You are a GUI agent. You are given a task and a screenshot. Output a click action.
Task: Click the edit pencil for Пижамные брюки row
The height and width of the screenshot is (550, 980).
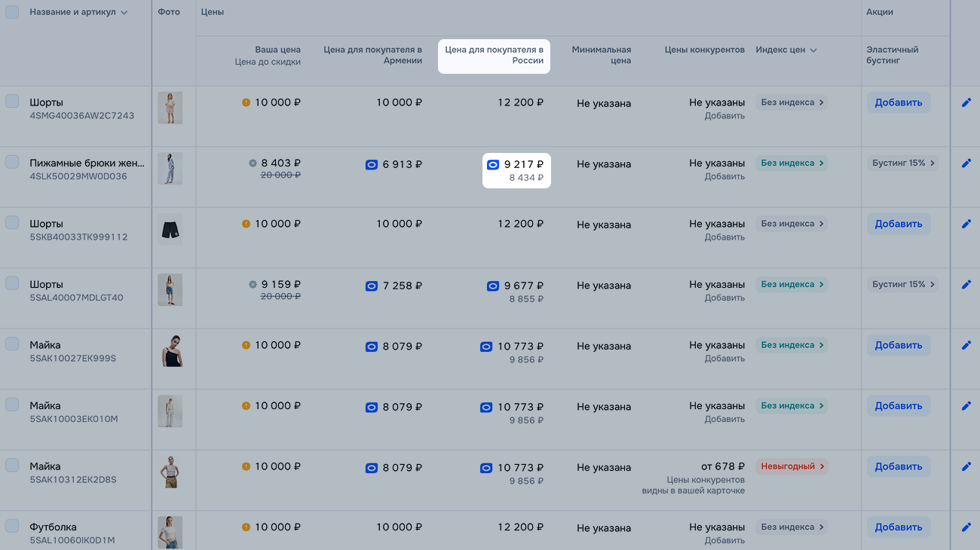966,163
